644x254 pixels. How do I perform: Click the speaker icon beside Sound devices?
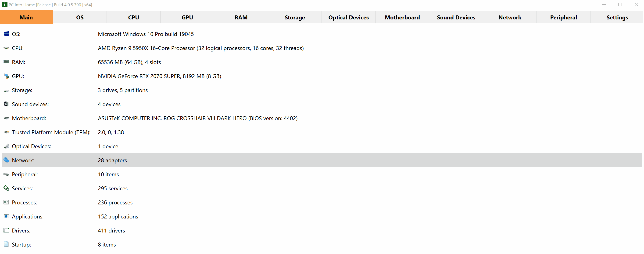(6, 104)
